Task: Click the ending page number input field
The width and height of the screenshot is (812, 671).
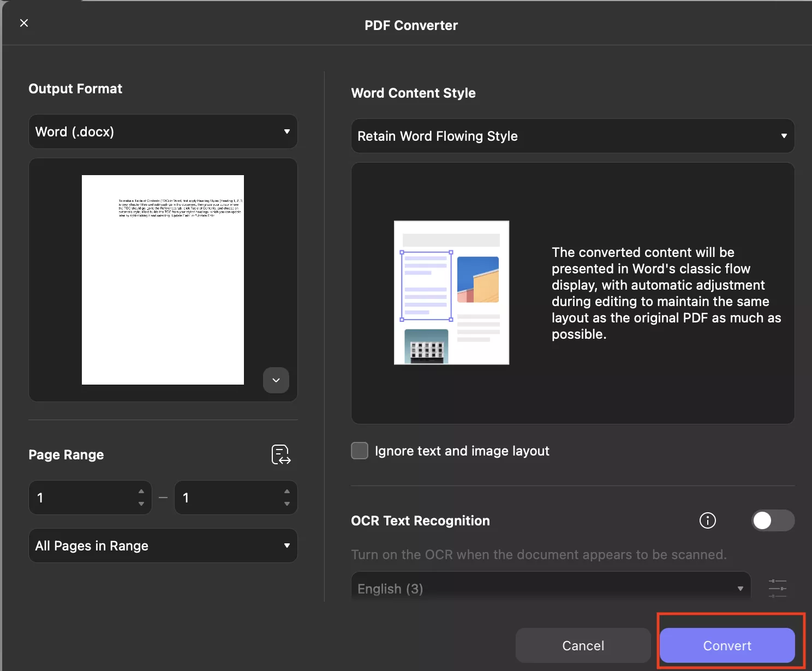Action: coord(224,498)
